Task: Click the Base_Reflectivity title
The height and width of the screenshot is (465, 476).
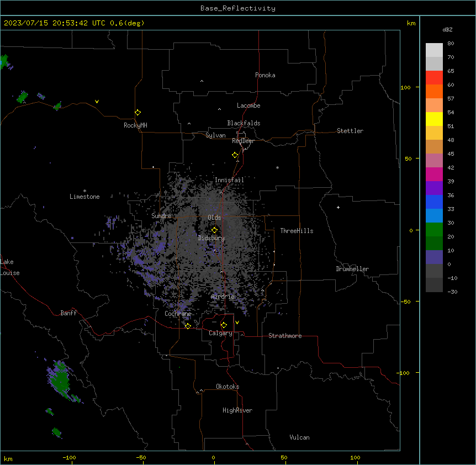Action: (238, 8)
